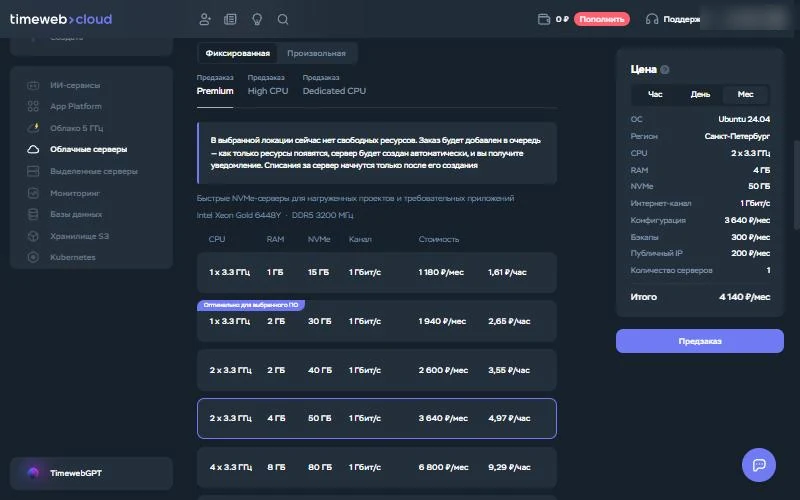Open the Поддержка link in header
Viewport: 800px width, 500px height.
click(x=681, y=19)
